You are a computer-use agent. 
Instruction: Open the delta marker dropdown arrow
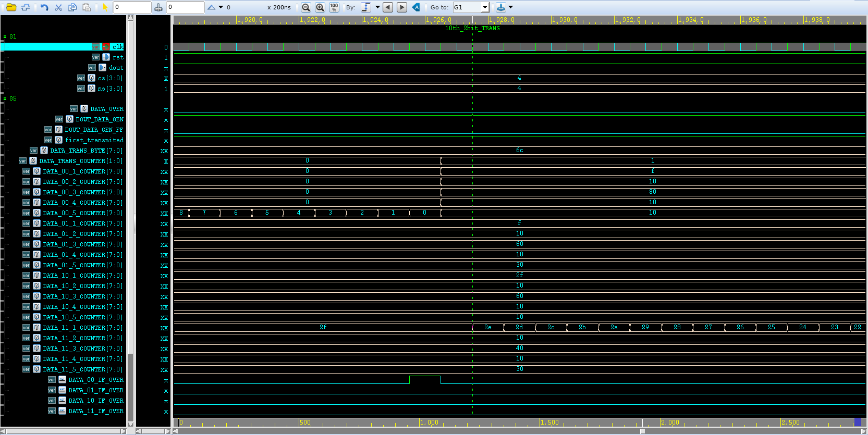pyautogui.click(x=221, y=7)
